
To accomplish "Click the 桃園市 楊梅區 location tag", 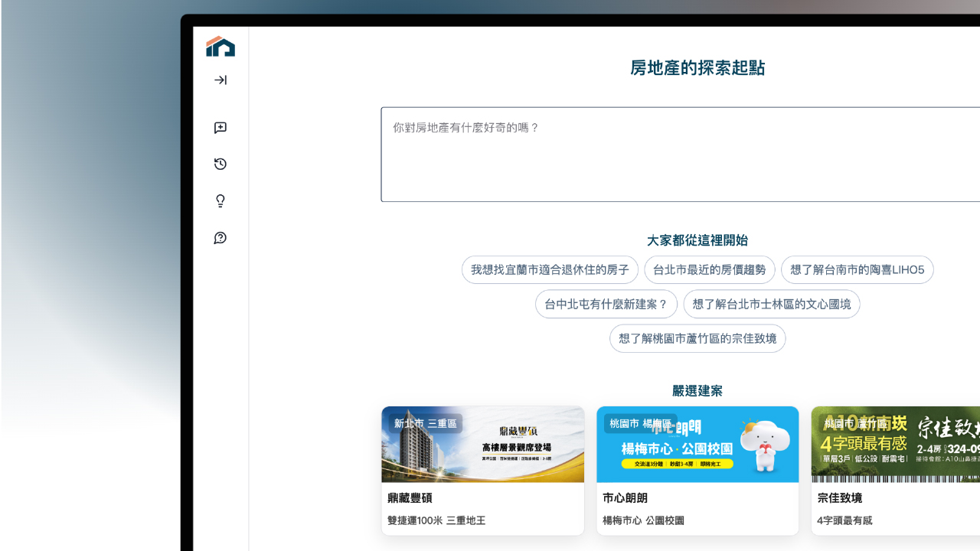I will 640,423.
